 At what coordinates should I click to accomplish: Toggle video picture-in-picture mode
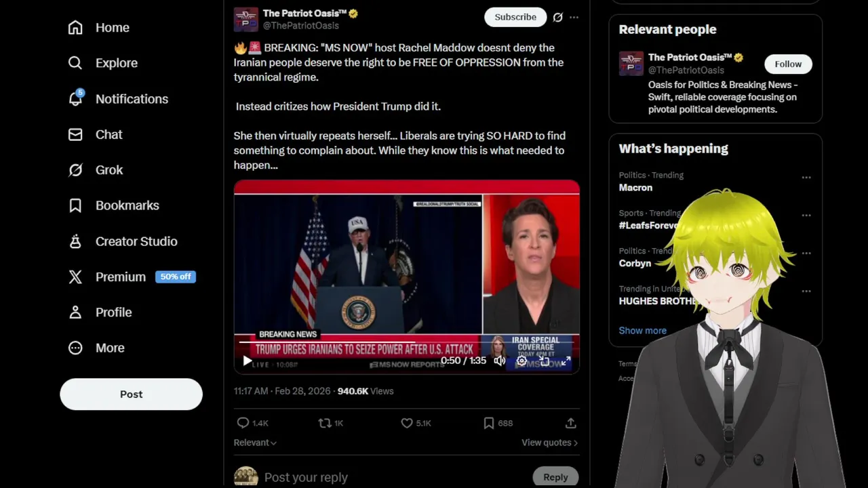click(544, 361)
